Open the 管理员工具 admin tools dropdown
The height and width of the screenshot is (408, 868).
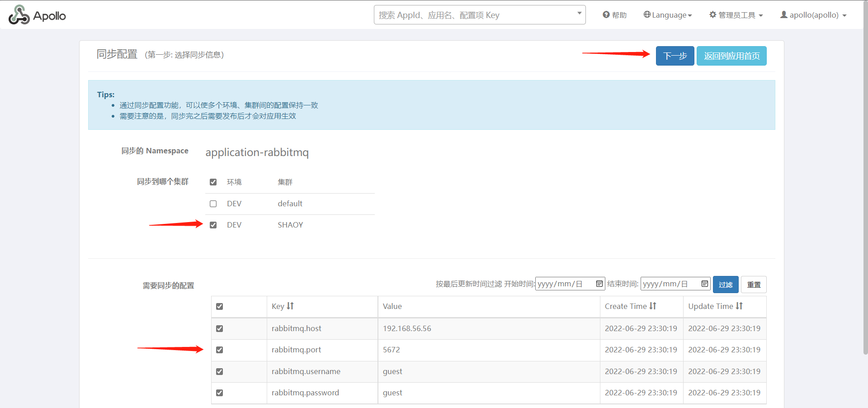tap(736, 15)
